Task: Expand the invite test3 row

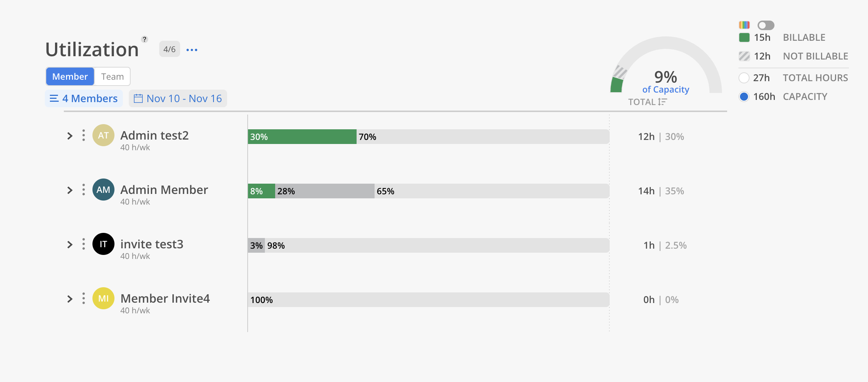Action: point(70,245)
